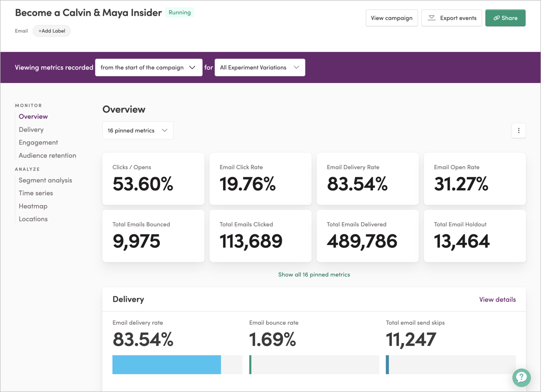
Task: Add a label with +Add Label
Action: click(x=52, y=31)
